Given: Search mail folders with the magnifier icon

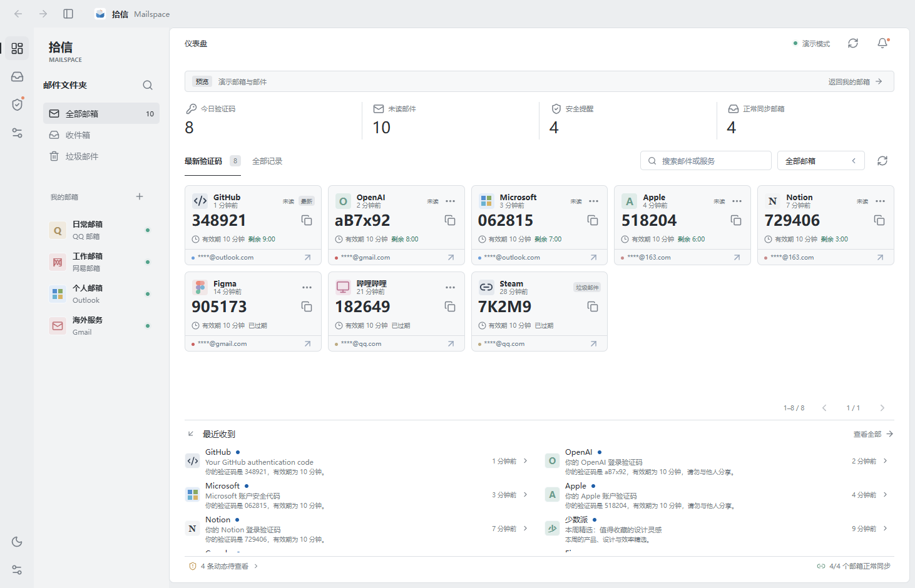Looking at the screenshot, I should point(148,85).
